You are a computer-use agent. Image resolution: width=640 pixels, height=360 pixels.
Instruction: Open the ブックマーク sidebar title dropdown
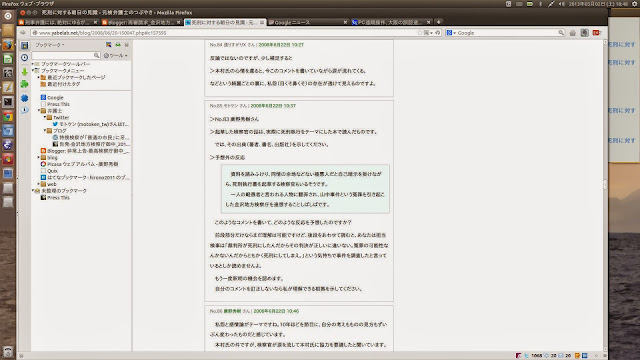tap(50, 45)
